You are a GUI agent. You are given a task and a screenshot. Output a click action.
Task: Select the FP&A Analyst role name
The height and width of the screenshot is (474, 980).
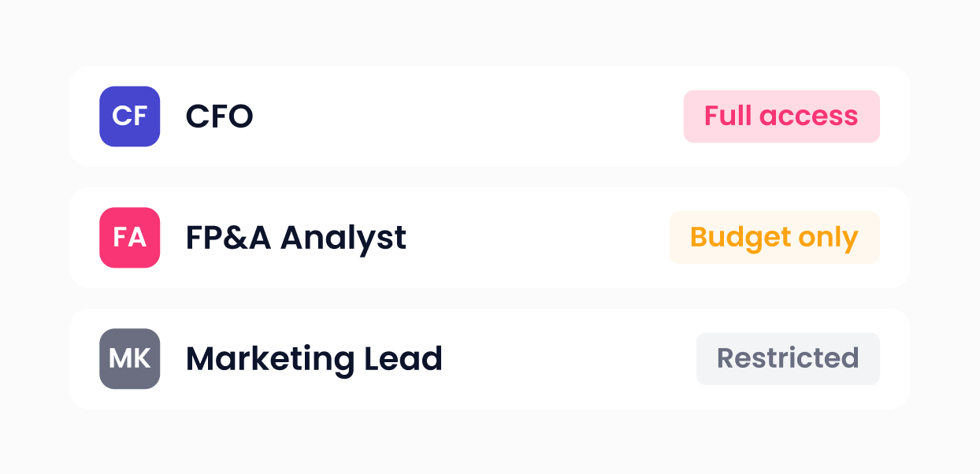pos(295,238)
